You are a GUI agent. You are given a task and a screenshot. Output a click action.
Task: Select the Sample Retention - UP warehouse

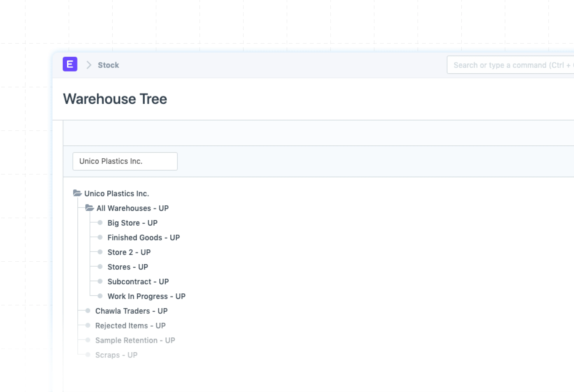point(135,340)
